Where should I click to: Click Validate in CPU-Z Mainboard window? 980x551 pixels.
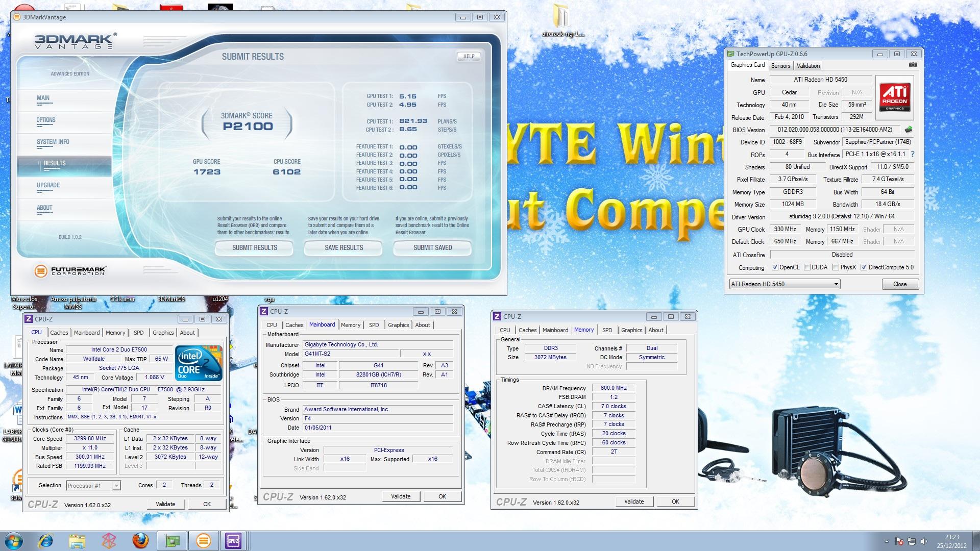point(401,496)
